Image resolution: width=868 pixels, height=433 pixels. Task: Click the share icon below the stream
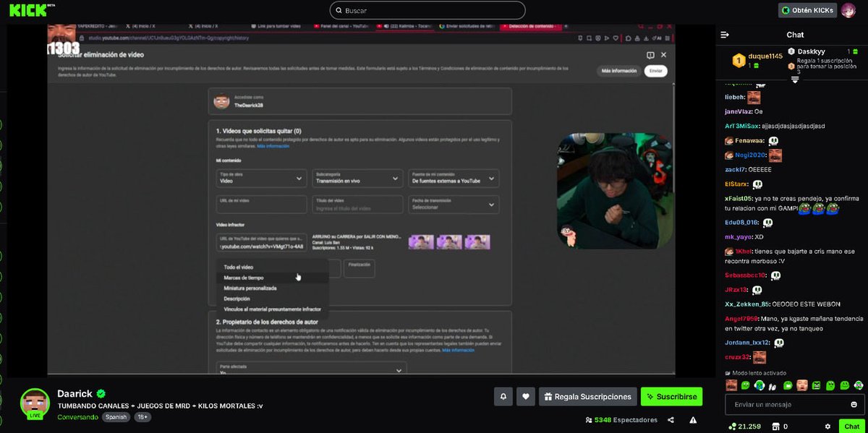(x=671, y=420)
